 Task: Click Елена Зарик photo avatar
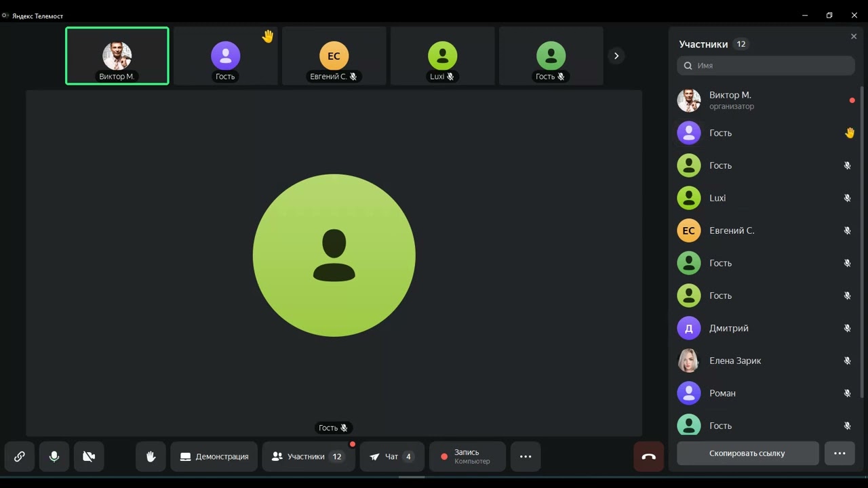[x=689, y=361]
